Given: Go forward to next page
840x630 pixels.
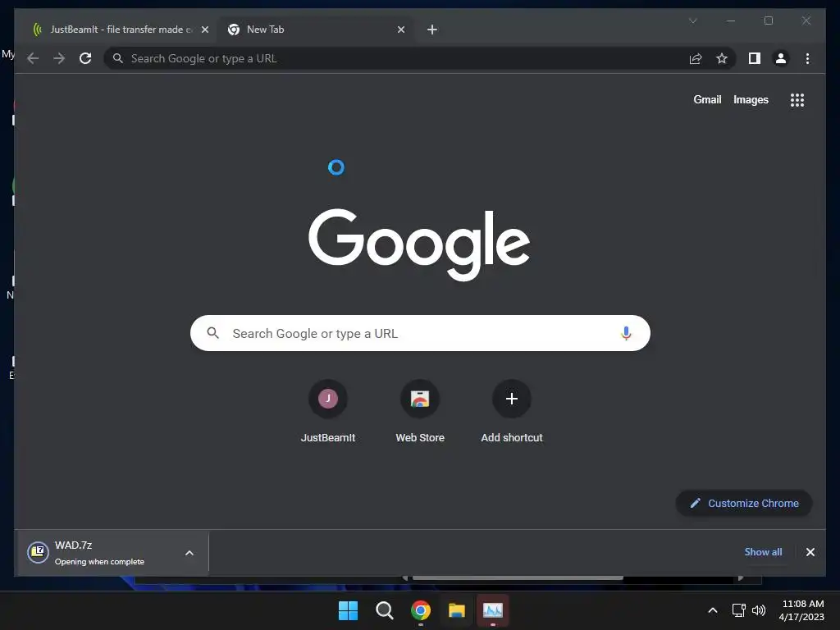Looking at the screenshot, I should click(59, 58).
